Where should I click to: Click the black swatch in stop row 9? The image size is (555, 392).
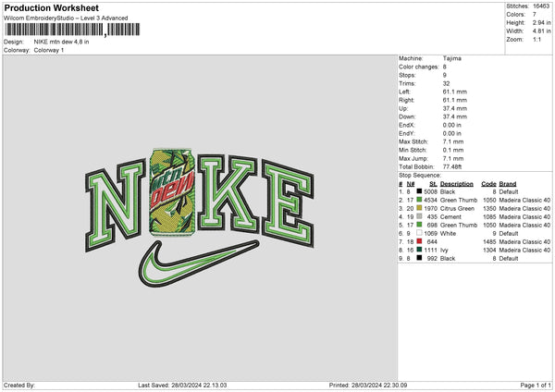(x=419, y=258)
